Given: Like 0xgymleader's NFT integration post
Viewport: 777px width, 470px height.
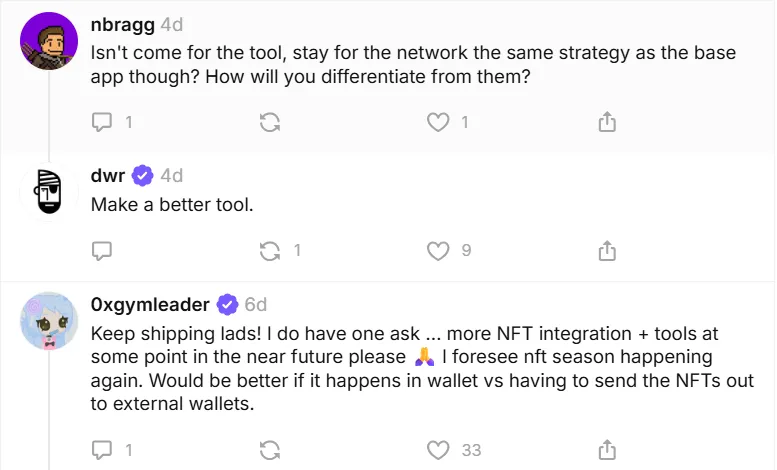Looking at the screenshot, I should click(x=437, y=450).
